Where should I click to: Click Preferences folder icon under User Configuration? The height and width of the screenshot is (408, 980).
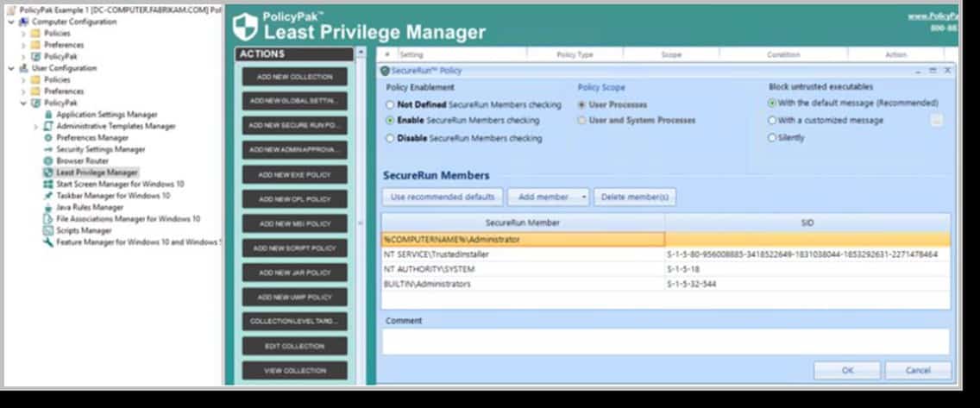pos(35,91)
